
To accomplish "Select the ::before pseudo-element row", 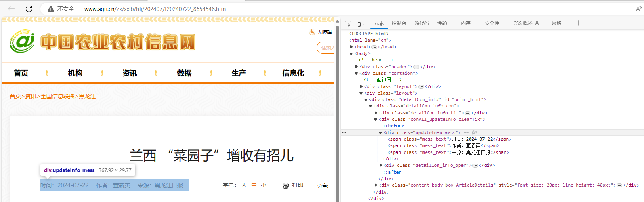I will [393, 126].
